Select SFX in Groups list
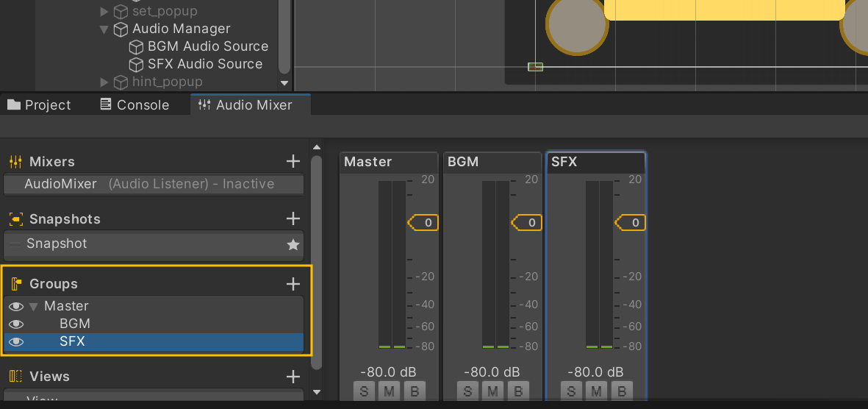868x409 pixels. tap(154, 342)
